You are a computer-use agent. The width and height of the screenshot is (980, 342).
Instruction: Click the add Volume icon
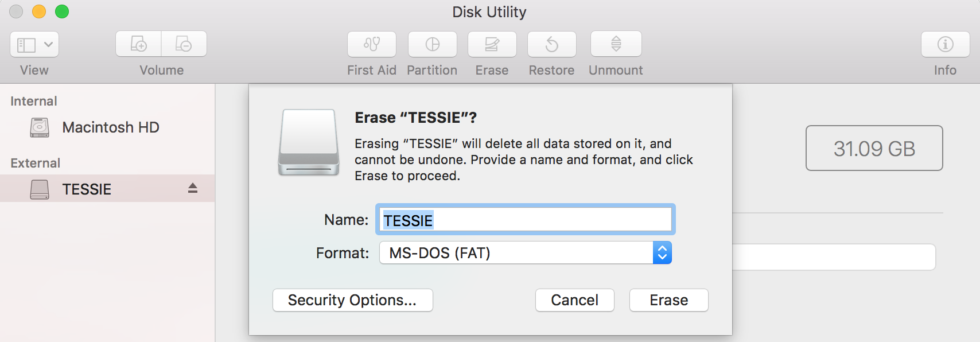[x=139, y=44]
